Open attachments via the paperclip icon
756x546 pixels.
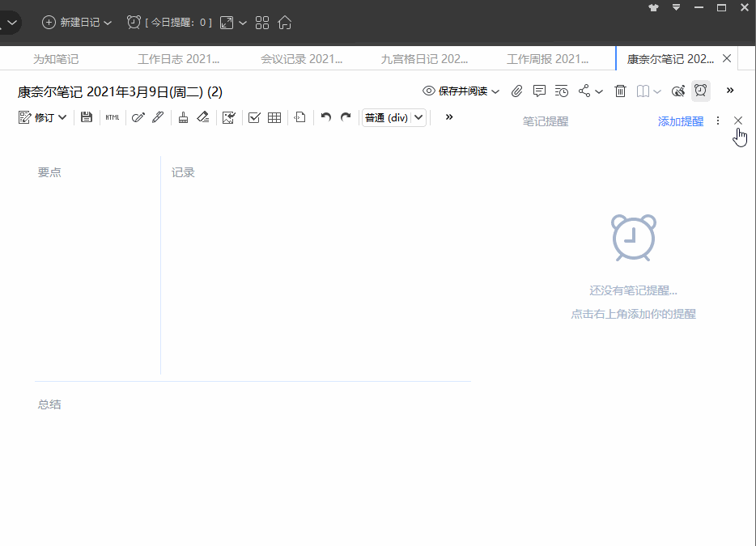tap(517, 91)
